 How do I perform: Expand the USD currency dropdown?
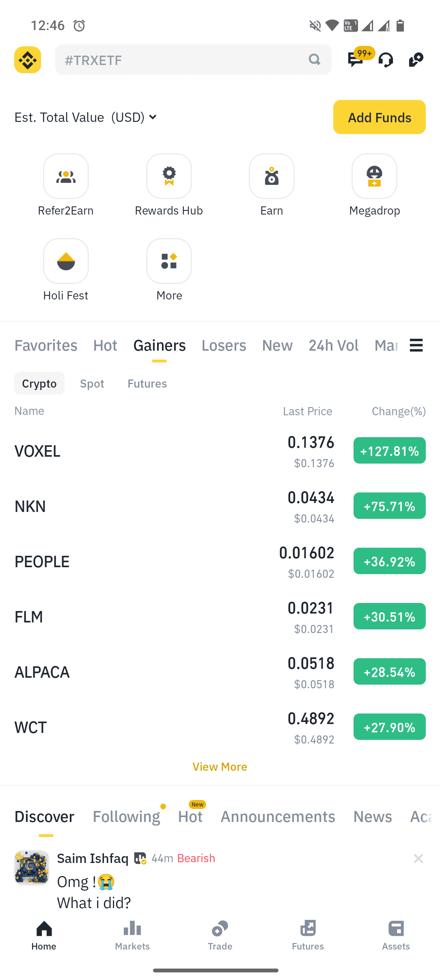(153, 117)
